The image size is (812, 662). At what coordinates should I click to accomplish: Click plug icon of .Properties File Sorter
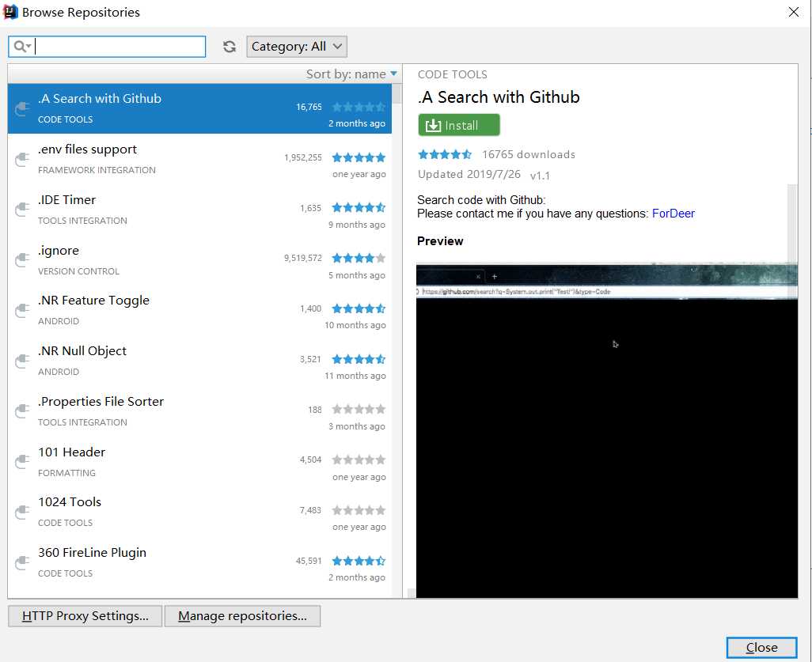[x=21, y=411]
